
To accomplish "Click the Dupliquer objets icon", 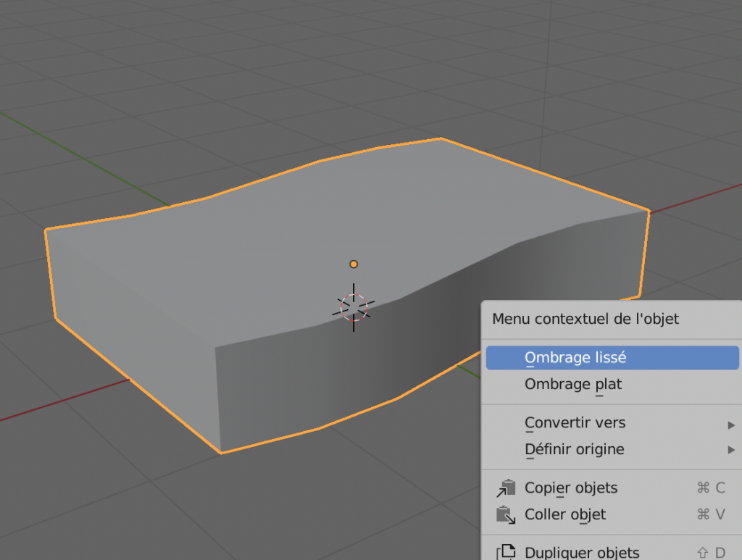I will [506, 553].
